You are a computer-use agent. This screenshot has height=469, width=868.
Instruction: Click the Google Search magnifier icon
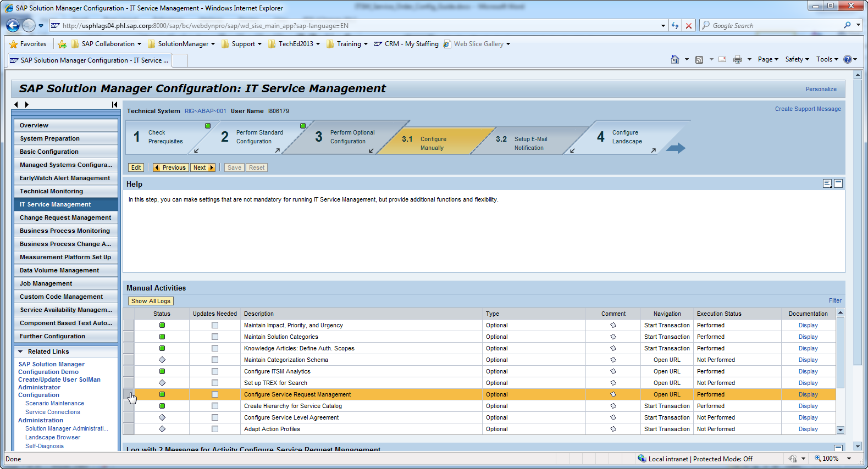coord(847,25)
